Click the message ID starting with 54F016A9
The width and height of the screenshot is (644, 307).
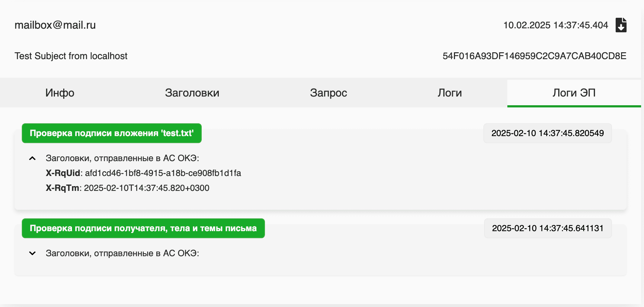(534, 56)
